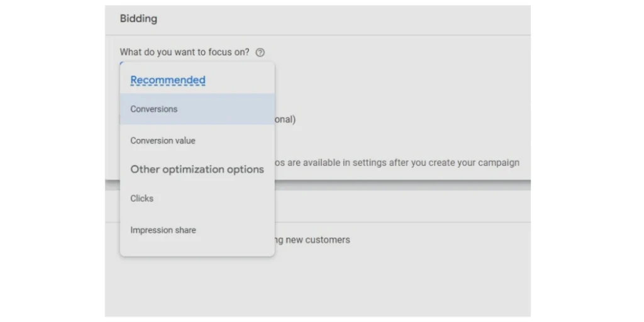The height and width of the screenshot is (322, 644).
Task: Pick Clicks optimization option
Action: (x=197, y=198)
